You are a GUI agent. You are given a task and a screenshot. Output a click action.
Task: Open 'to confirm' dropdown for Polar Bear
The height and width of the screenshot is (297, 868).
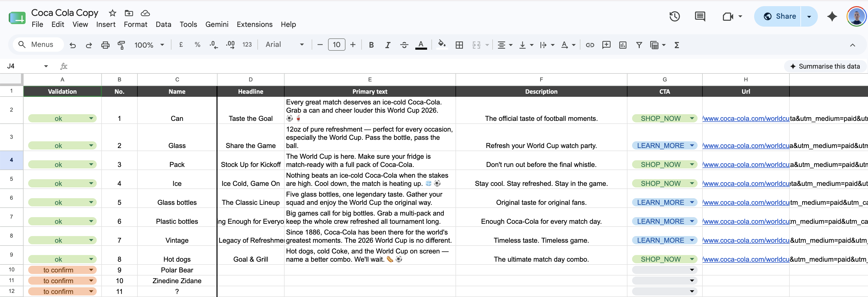pos(91,270)
